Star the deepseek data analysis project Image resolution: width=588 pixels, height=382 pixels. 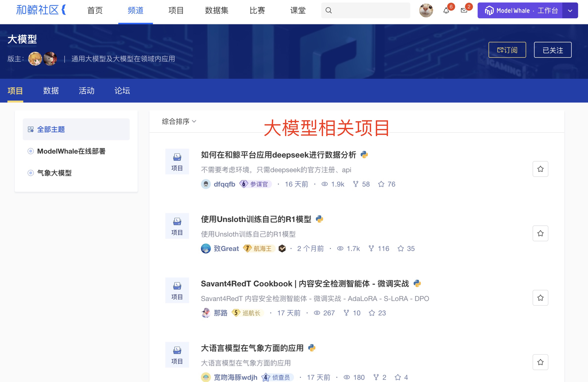coord(540,169)
